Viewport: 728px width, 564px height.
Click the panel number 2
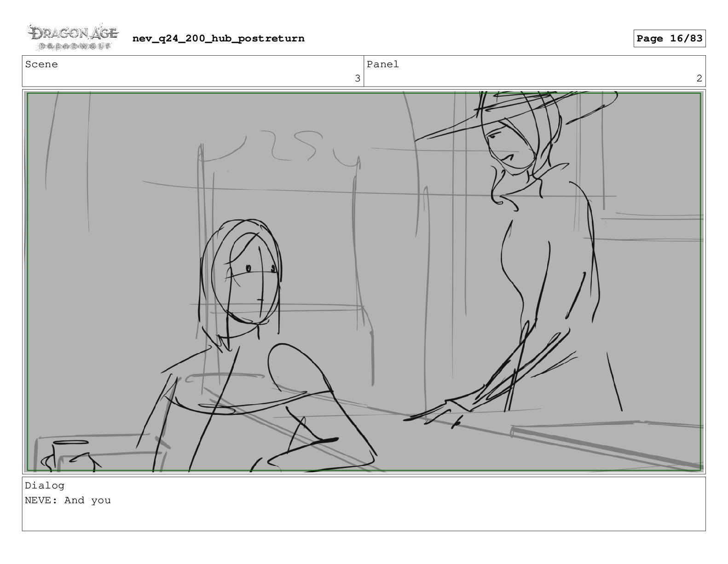point(699,78)
